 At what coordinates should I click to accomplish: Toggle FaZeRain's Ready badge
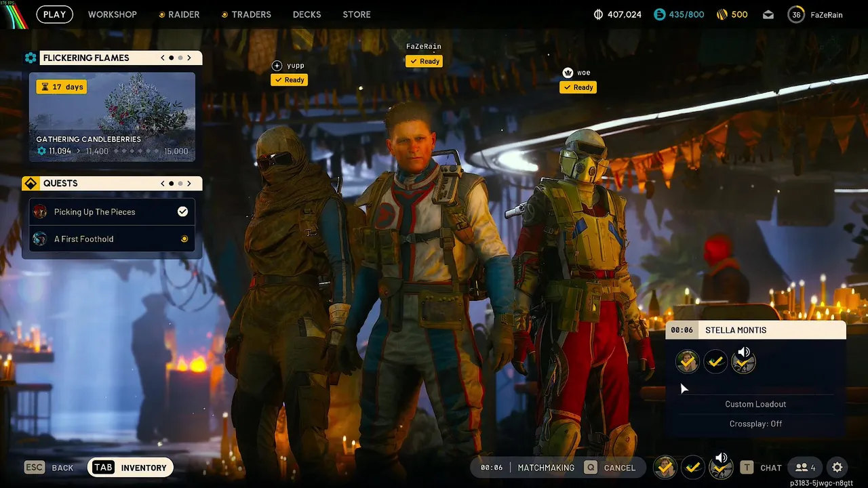click(x=425, y=61)
